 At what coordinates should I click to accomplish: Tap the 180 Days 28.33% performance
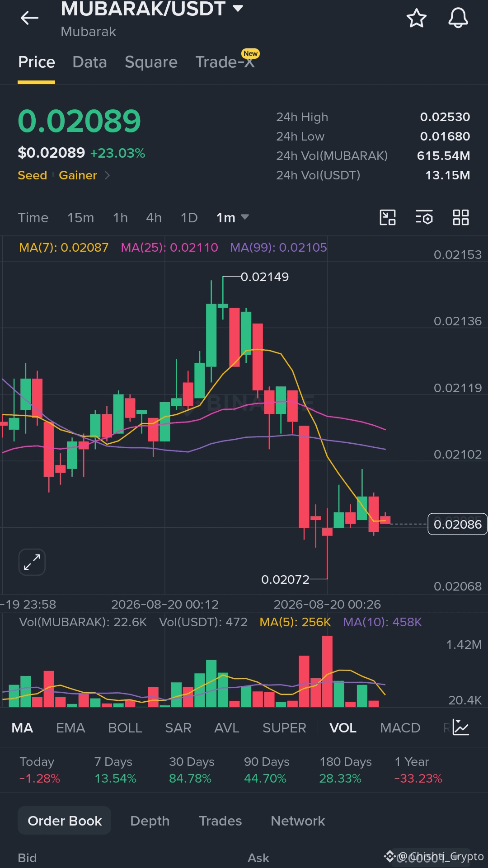point(346,770)
